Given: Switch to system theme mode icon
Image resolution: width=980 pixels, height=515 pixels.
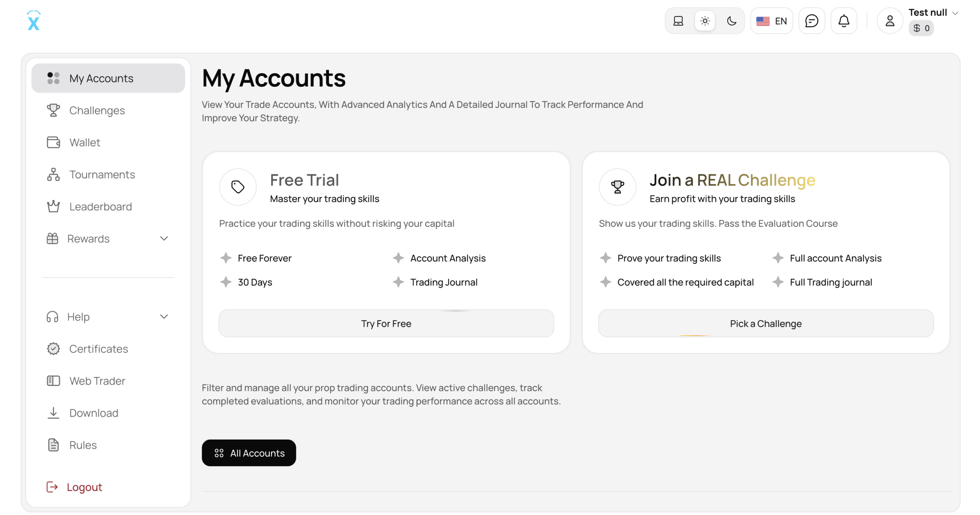Looking at the screenshot, I should [678, 21].
